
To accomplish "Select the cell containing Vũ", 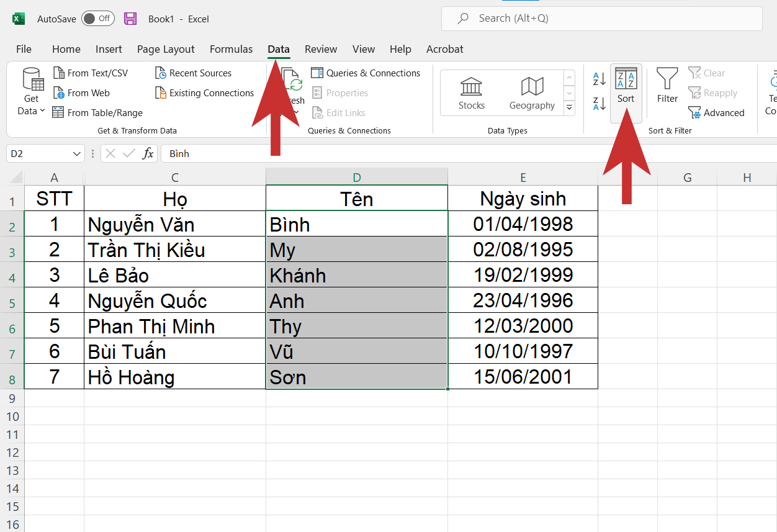I will 357,351.
